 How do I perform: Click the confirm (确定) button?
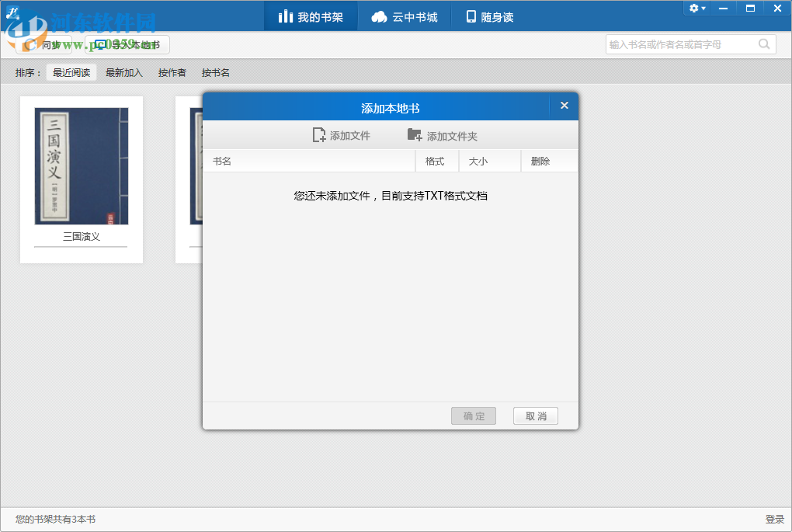coord(473,416)
